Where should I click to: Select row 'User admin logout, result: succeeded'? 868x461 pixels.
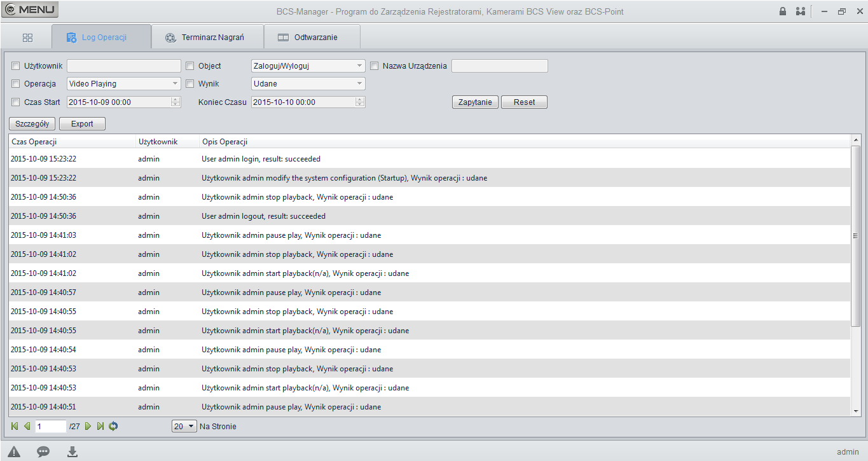click(429, 216)
